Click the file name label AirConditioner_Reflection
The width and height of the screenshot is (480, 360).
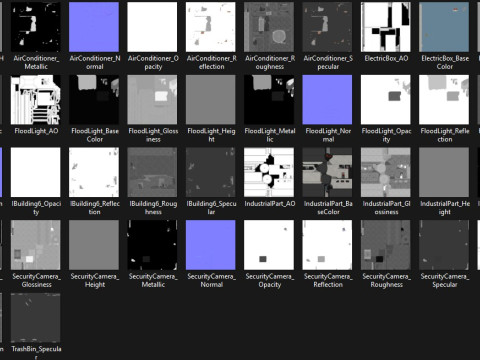[211, 62]
